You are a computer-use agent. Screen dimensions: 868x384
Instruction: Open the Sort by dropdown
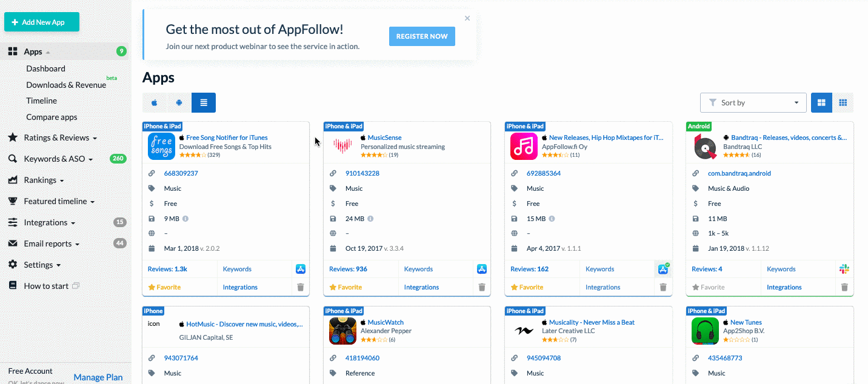[x=753, y=103]
